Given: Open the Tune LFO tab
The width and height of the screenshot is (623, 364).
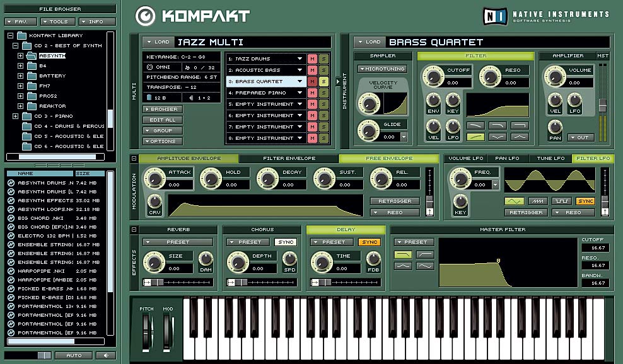Looking at the screenshot, I should click(x=550, y=158).
